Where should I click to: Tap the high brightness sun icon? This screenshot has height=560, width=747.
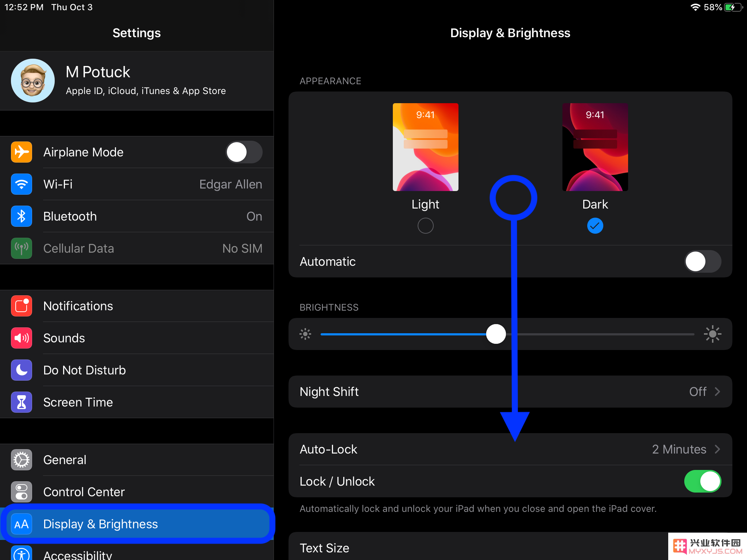coord(712,334)
